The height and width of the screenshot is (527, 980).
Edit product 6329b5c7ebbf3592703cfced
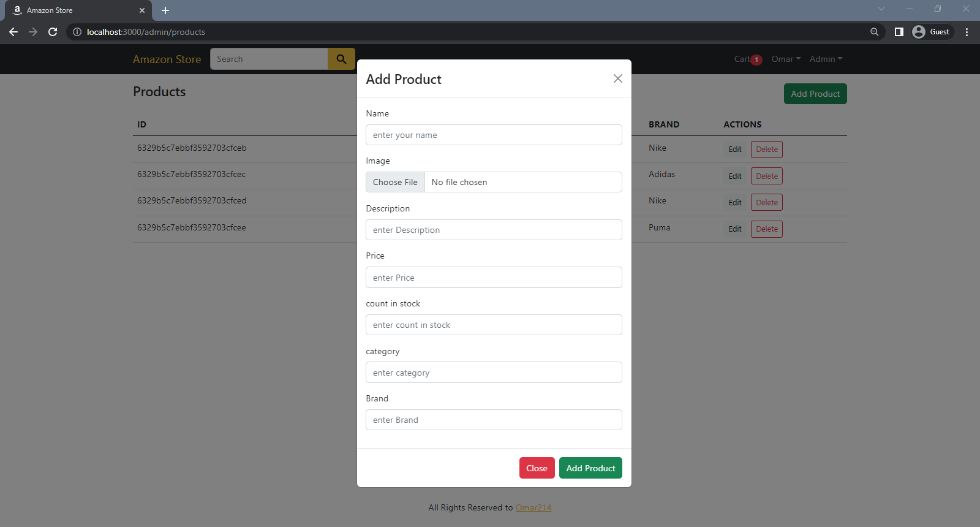[x=735, y=202]
